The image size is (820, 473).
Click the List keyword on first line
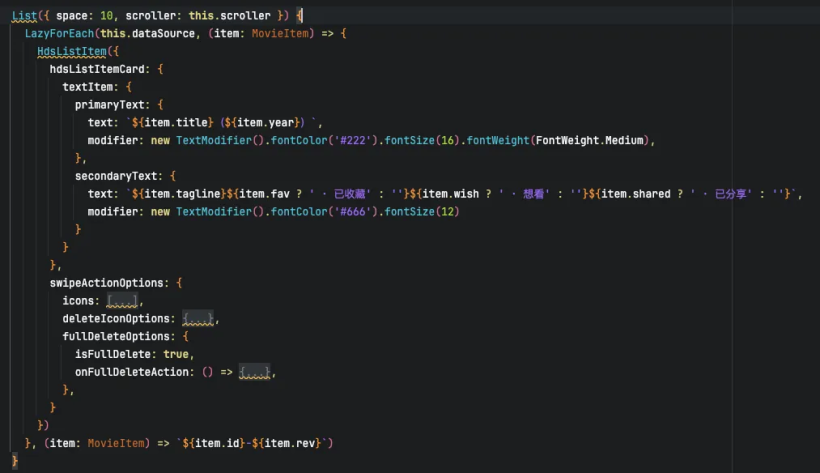[23, 16]
